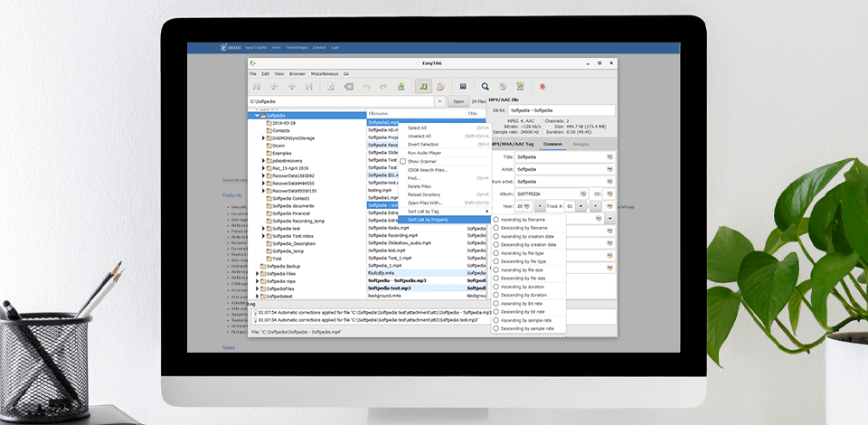
Task: Click the remove tags (backspace-shaped) toolbar icon
Action: coord(347,86)
